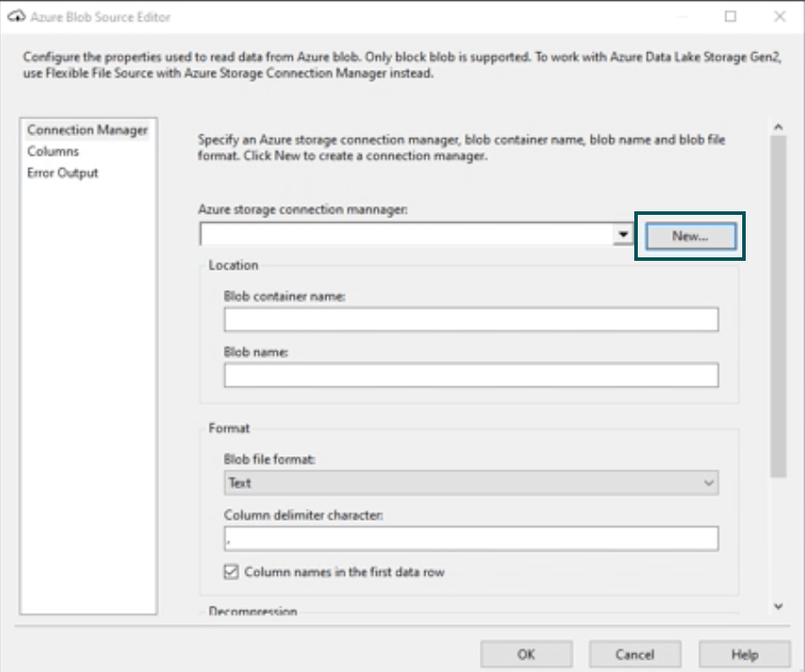Image resolution: width=805 pixels, height=672 pixels.
Task: Focus the Blob name input field
Action: point(471,375)
